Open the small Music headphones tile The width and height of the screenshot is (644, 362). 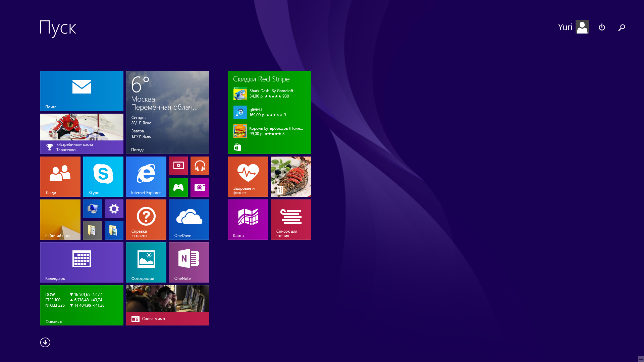tap(200, 166)
